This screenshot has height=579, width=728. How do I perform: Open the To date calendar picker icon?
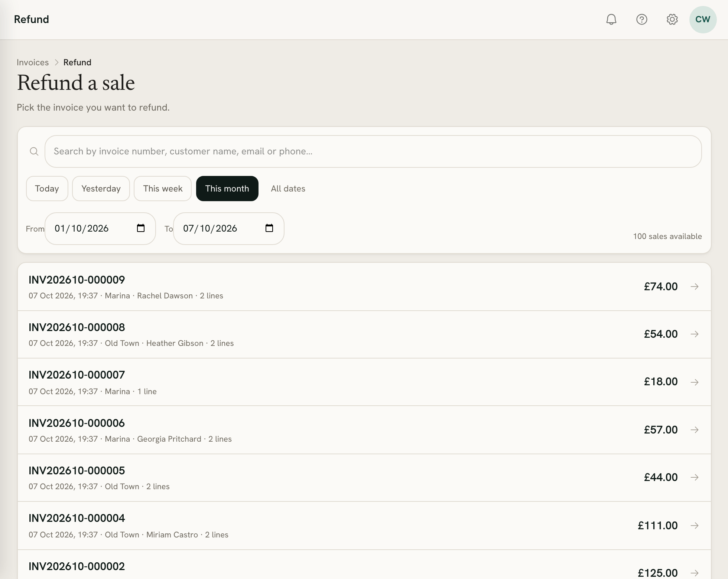tap(269, 228)
